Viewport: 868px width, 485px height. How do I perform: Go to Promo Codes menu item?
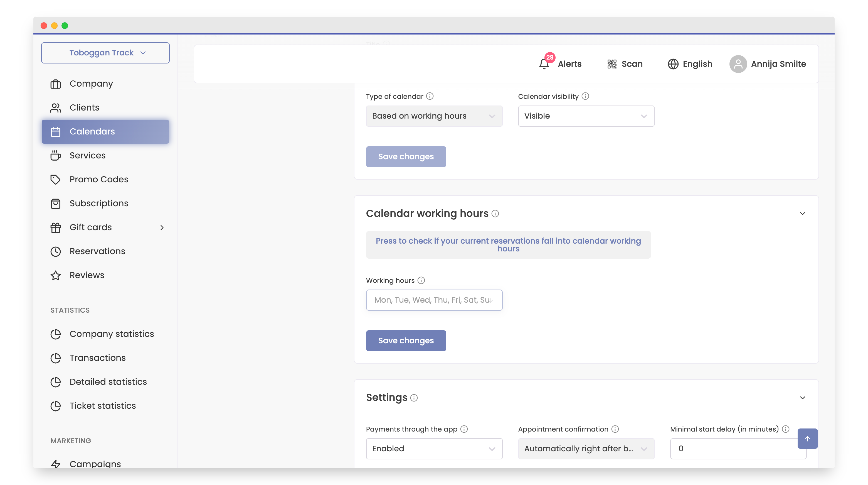click(99, 179)
